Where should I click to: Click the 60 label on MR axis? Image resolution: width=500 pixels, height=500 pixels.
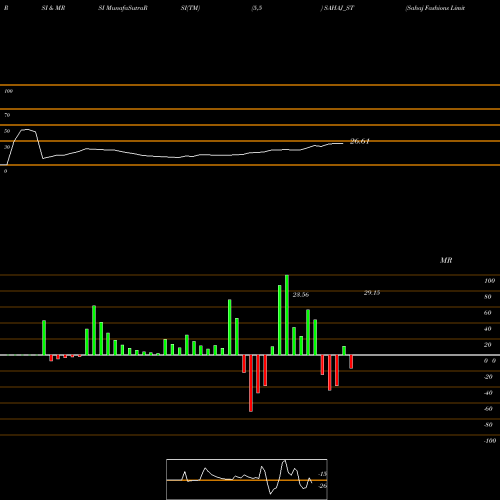[x=488, y=313]
